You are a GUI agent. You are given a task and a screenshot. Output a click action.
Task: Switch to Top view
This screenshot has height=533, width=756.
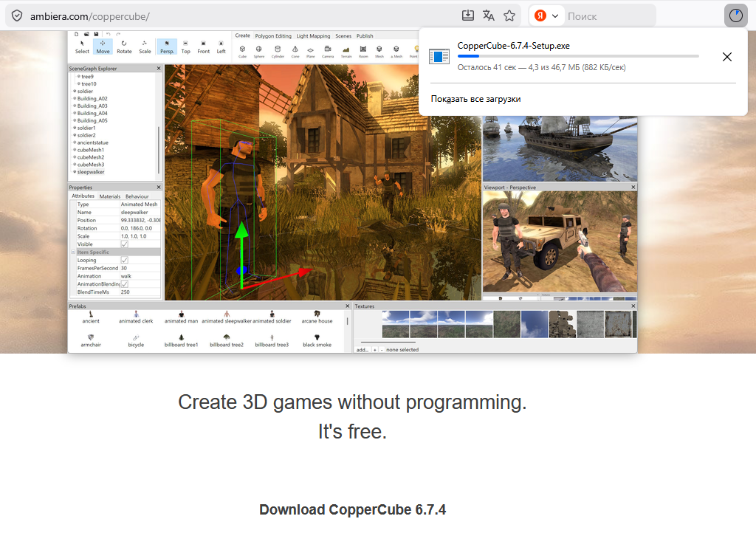click(x=185, y=47)
